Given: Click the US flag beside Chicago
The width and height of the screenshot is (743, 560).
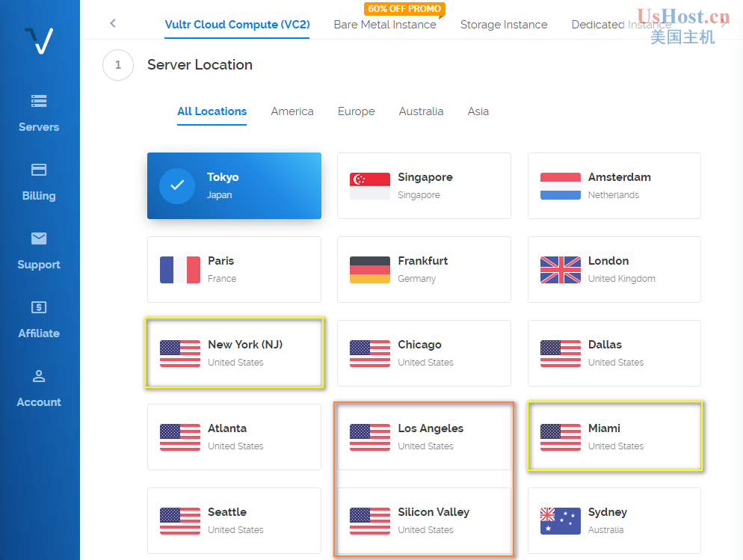Looking at the screenshot, I should (370, 354).
